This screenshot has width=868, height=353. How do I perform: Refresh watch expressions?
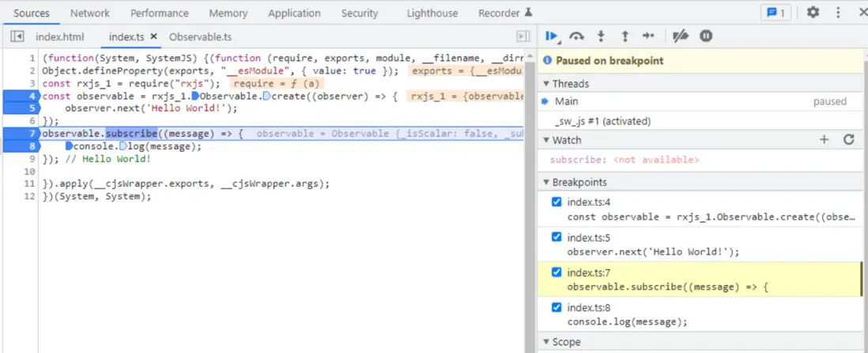pos(848,139)
